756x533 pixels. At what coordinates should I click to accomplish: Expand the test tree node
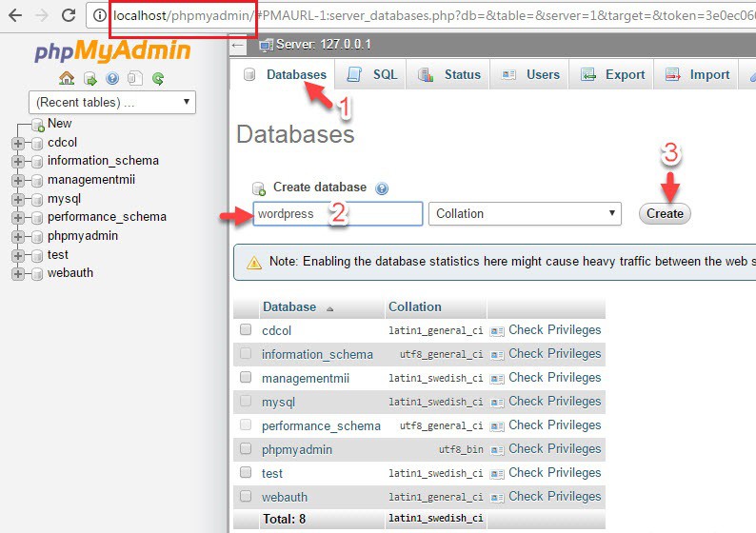coord(18,255)
